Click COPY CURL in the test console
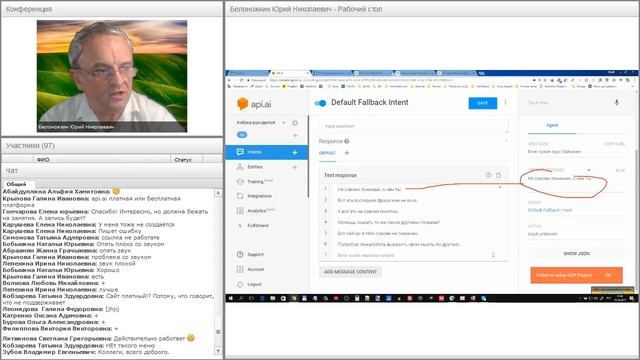Image resolution: width=640 pixels, height=360 pixels. tap(614, 144)
